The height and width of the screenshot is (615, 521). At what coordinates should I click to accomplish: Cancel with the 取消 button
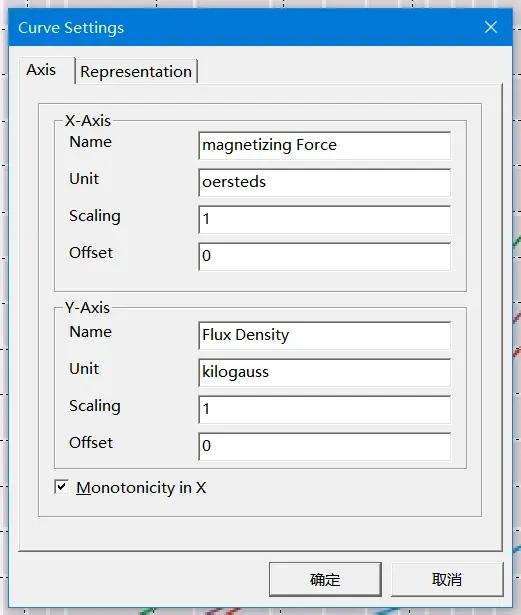point(447,579)
